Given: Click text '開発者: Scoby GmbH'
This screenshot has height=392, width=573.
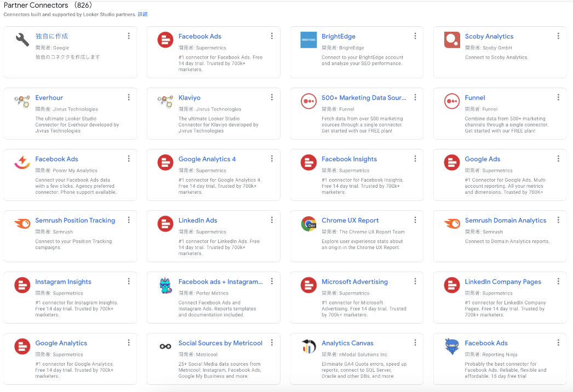Looking at the screenshot, I should click(488, 48).
